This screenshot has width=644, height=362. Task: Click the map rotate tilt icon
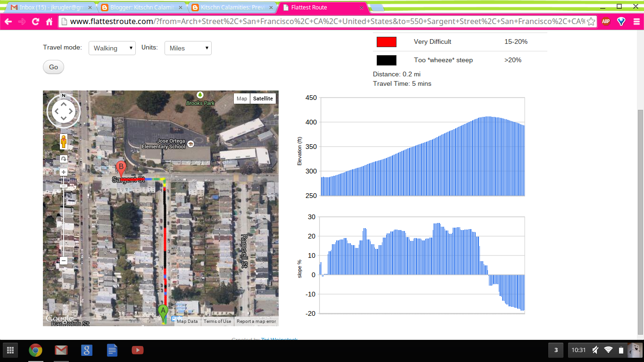tap(63, 159)
